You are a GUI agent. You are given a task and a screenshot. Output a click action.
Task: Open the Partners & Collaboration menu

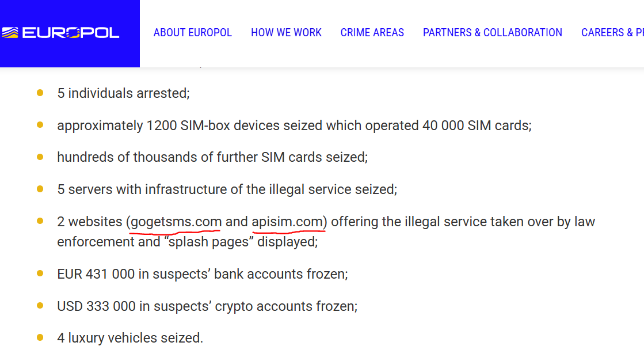[x=493, y=32]
